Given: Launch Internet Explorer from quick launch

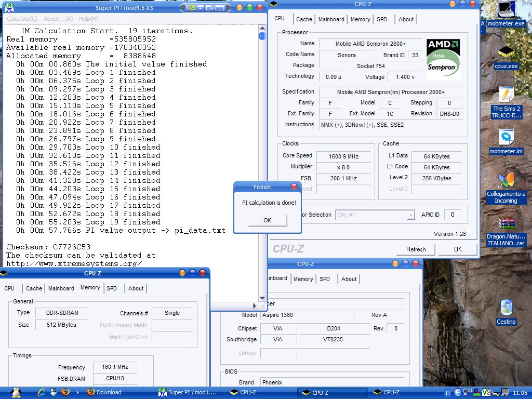Looking at the screenshot, I should click(42, 392).
